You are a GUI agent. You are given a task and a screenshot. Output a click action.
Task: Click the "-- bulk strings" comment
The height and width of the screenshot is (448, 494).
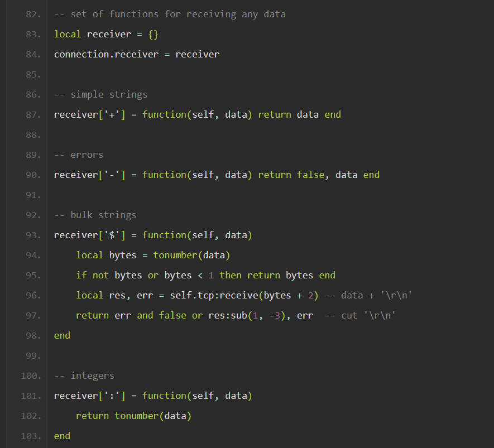[95, 215]
